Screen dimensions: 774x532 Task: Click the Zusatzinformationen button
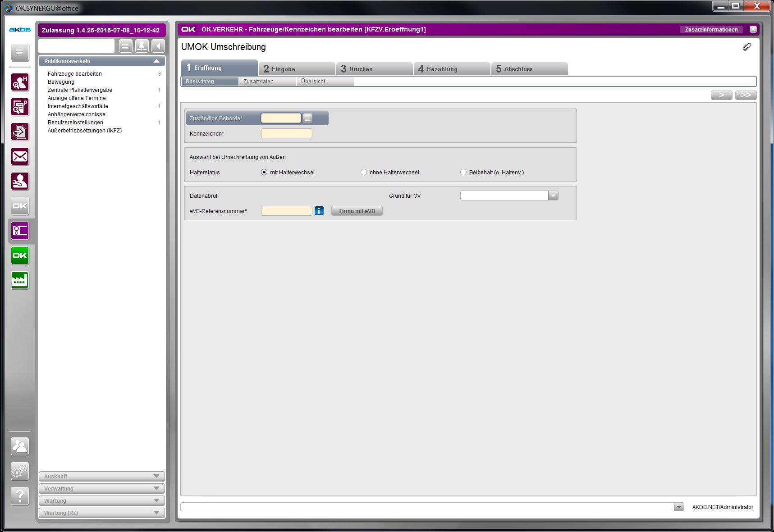[711, 30]
